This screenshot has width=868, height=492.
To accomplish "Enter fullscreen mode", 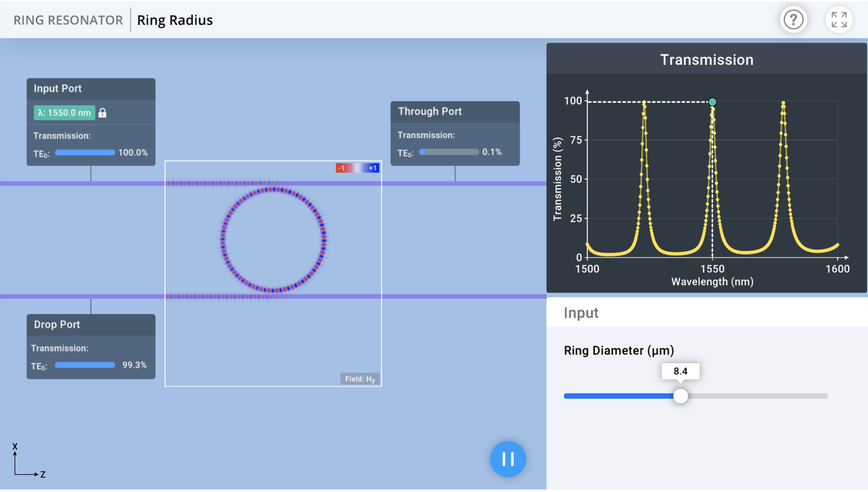I will coord(838,19).
